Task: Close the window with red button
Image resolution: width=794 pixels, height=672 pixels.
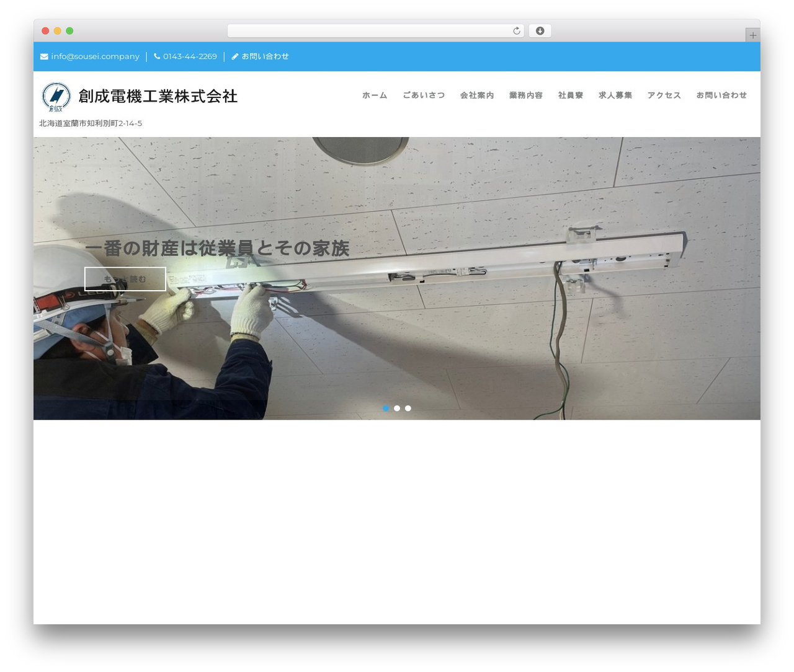Action: [45, 31]
